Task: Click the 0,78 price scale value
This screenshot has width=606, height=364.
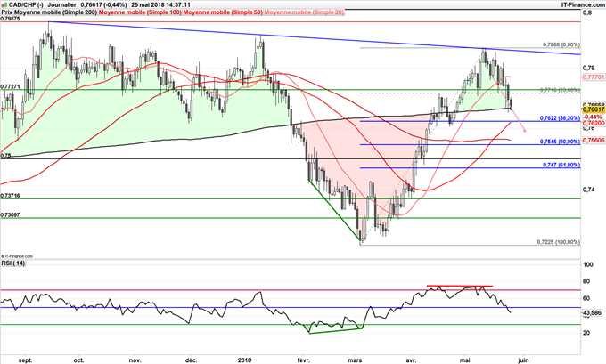Action: coord(588,68)
